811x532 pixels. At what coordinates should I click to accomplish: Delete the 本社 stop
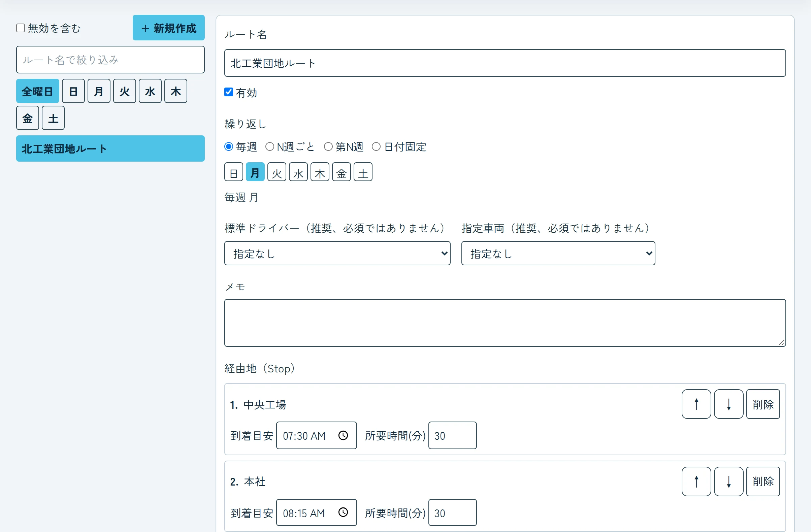tap(763, 481)
